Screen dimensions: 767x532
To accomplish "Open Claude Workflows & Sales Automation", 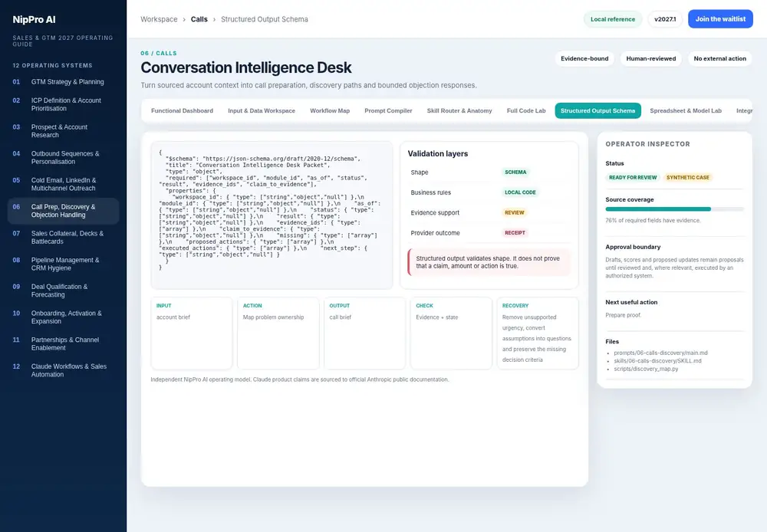I will click(x=63, y=370).
